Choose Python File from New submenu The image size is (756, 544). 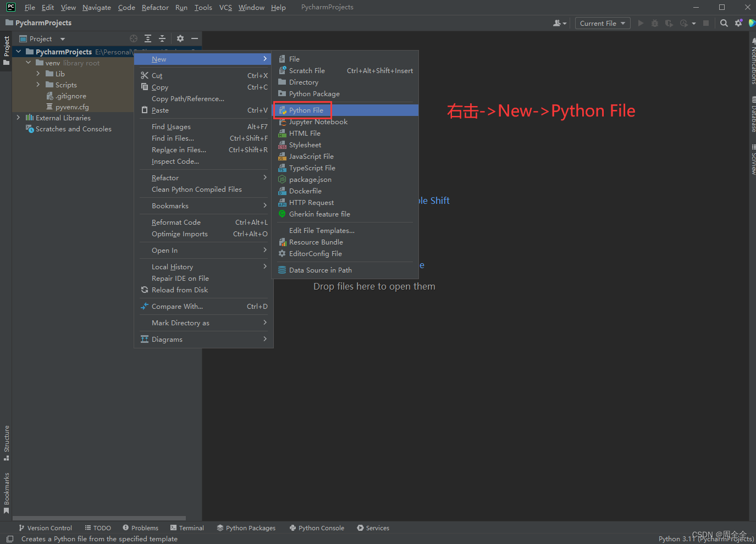point(346,110)
